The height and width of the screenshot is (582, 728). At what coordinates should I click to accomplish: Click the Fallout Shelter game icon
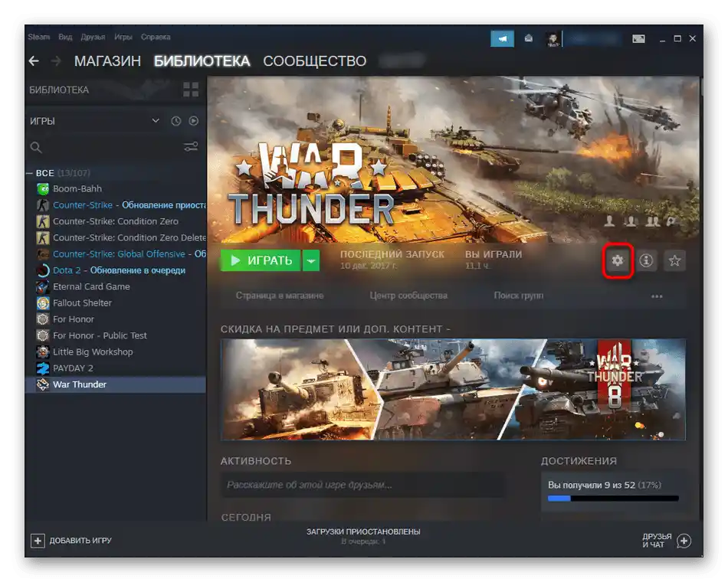pos(43,303)
